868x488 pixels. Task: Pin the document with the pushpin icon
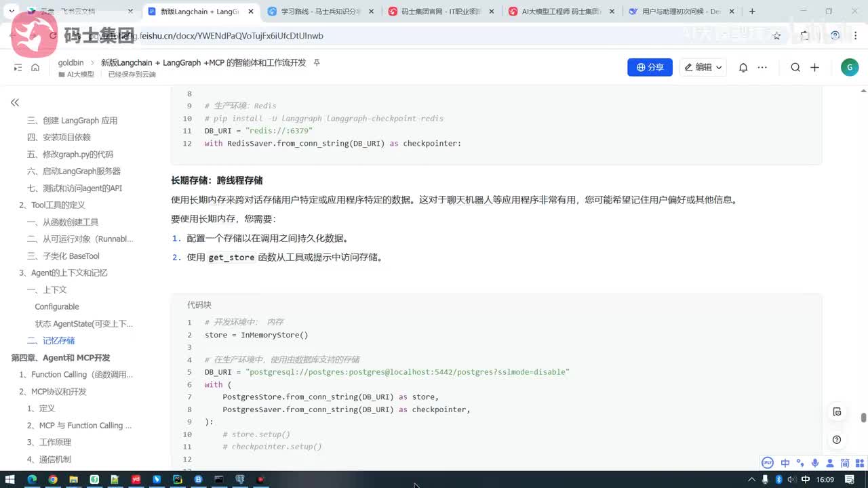click(x=317, y=62)
